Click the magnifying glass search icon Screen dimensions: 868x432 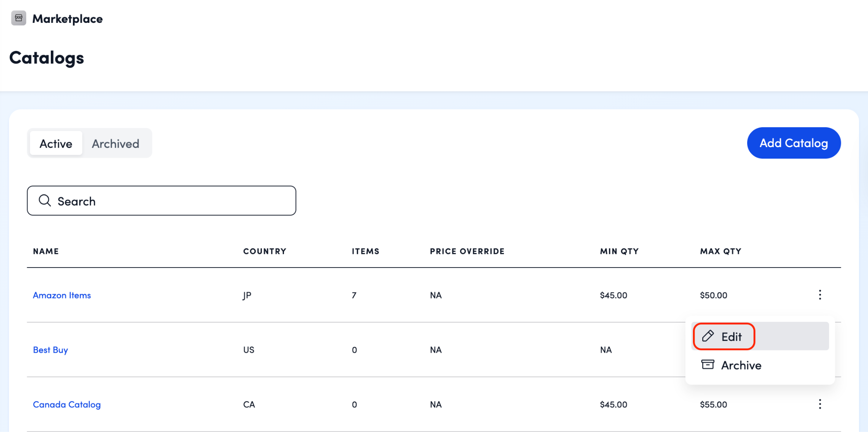[x=45, y=201]
